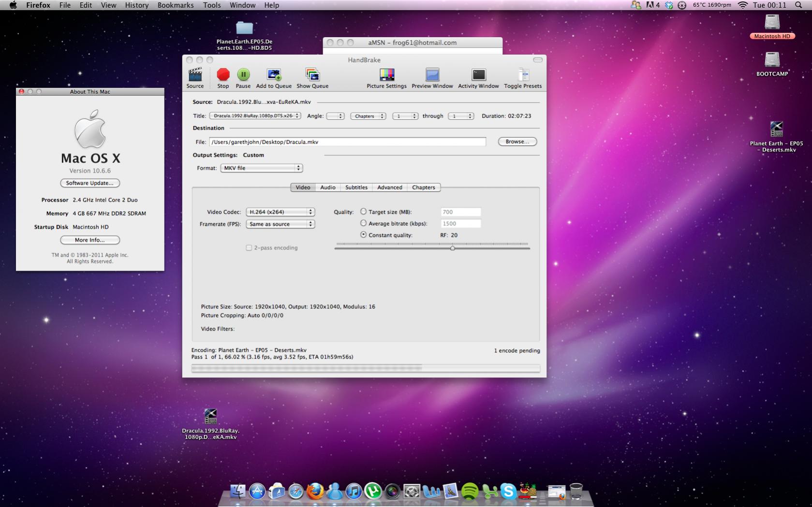Switch to the Advanced tab
The height and width of the screenshot is (507, 812).
390,188
